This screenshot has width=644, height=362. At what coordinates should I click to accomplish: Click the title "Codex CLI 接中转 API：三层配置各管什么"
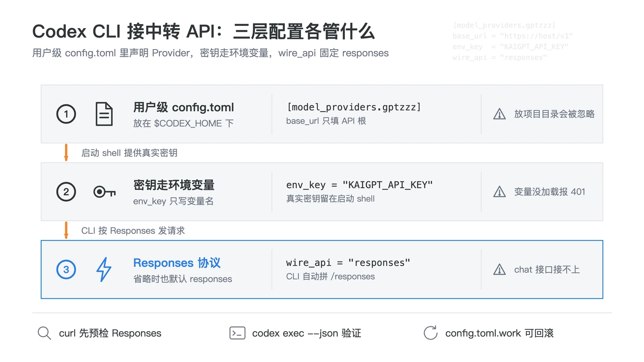tap(203, 32)
